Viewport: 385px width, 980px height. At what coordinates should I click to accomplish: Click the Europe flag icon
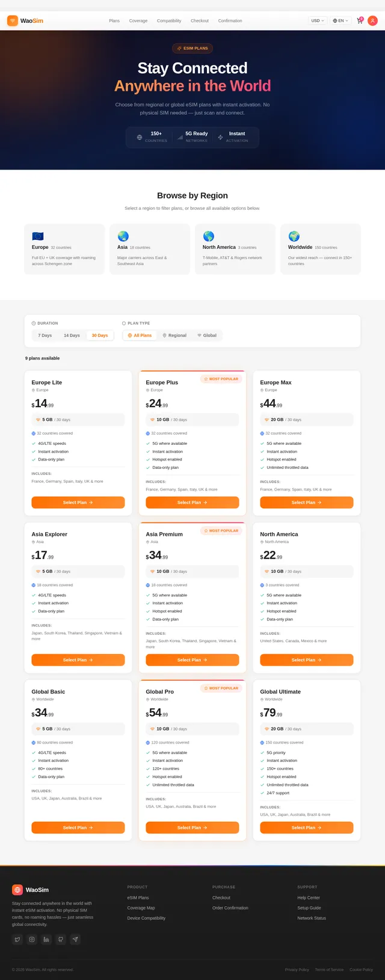point(38,236)
